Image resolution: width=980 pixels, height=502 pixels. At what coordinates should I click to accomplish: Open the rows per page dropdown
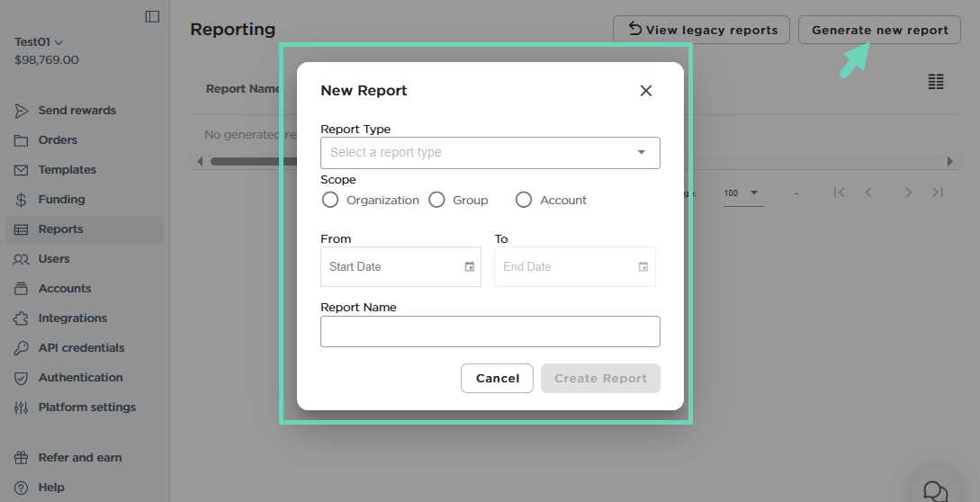(x=742, y=193)
